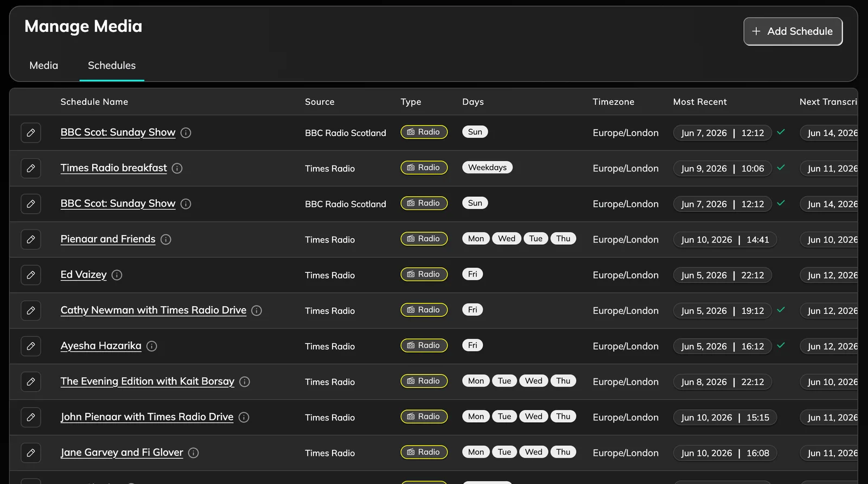Image resolution: width=868 pixels, height=484 pixels.
Task: Click the info circle by Ayesha Hazarika
Action: [x=152, y=346]
